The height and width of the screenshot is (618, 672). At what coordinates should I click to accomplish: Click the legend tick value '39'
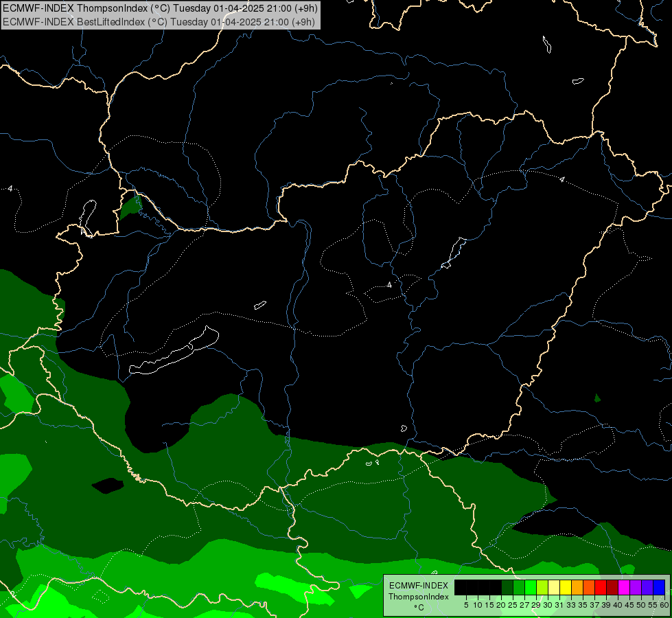pyautogui.click(x=606, y=605)
